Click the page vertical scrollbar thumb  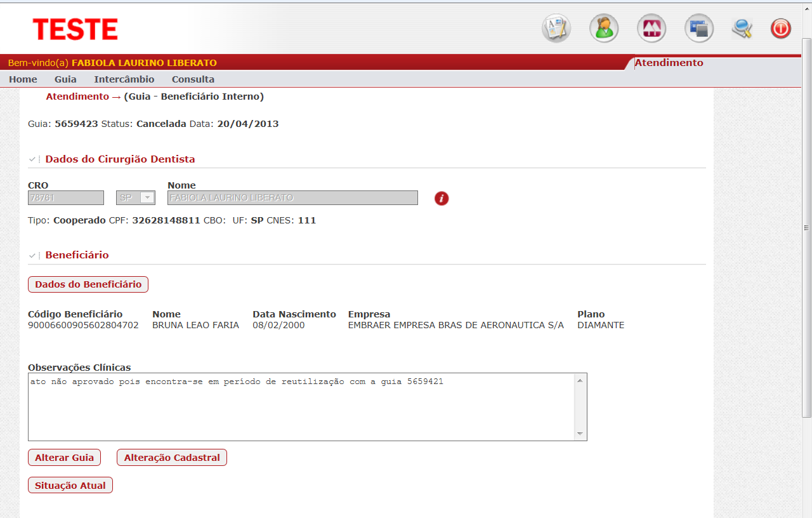point(807,227)
